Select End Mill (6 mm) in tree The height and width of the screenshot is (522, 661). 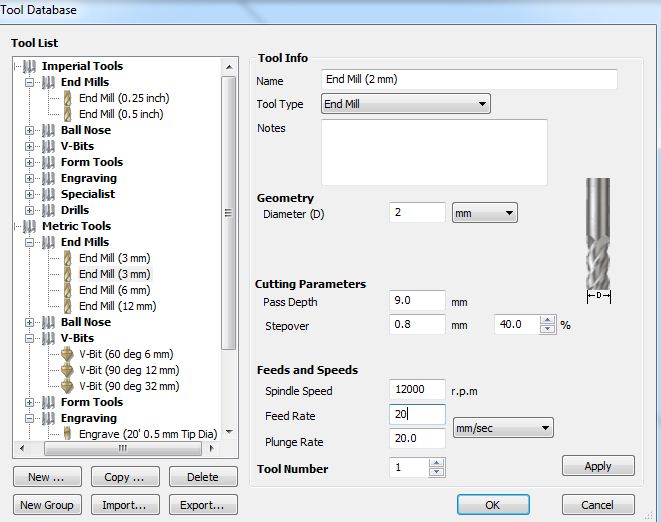tap(115, 290)
